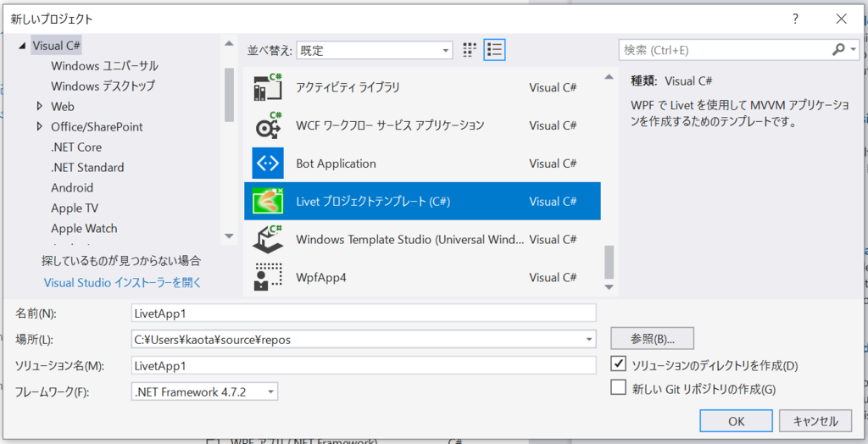Select 'WpfApp4' row text

321,277
